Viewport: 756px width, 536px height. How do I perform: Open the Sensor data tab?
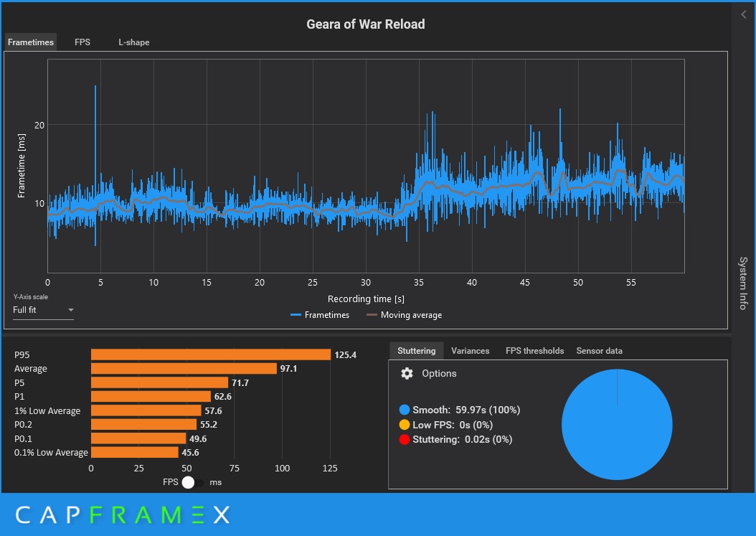[x=600, y=351]
